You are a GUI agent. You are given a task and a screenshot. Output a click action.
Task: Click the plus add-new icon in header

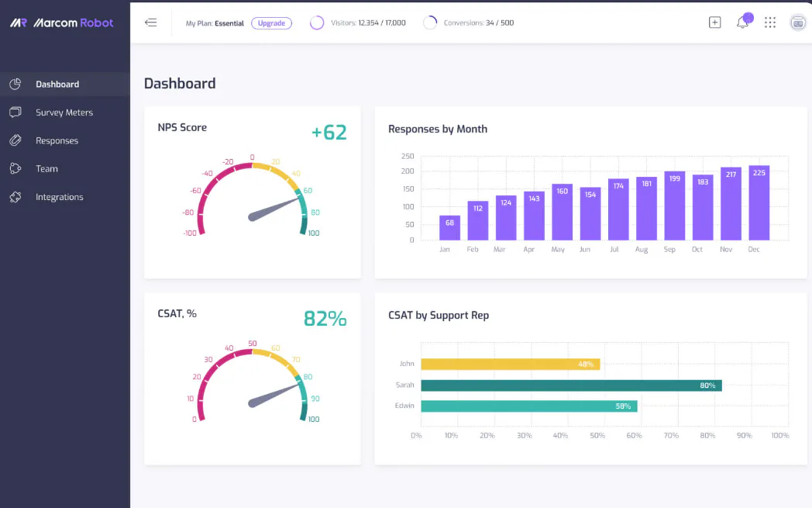pos(714,22)
